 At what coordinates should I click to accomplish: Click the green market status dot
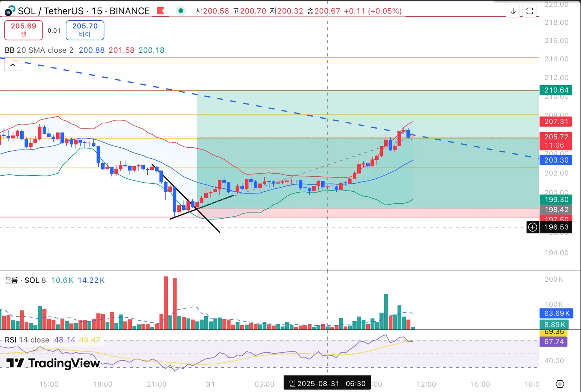[180, 11]
